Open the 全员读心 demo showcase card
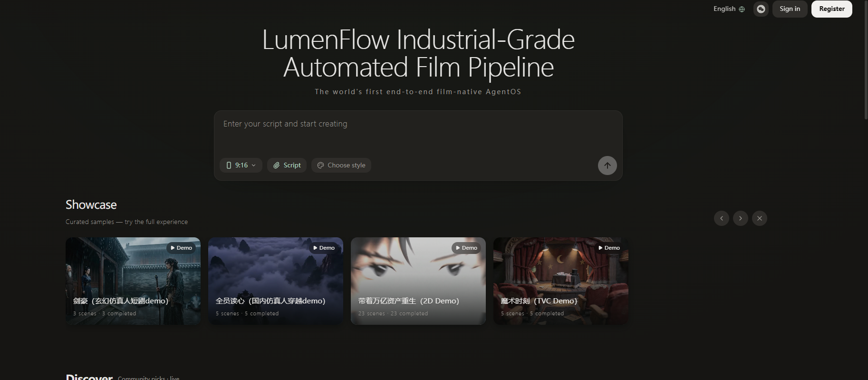Viewport: 868px width, 380px height. coord(276,281)
